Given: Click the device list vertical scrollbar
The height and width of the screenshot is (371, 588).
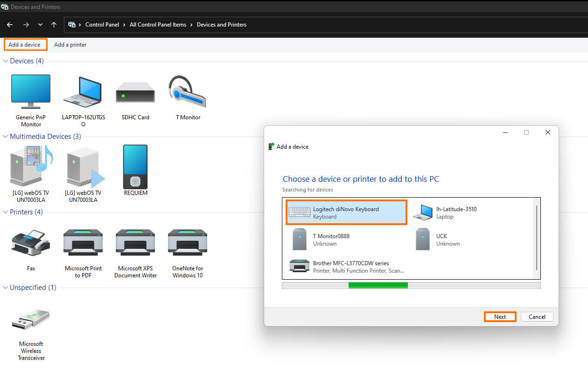Looking at the screenshot, I should click(x=537, y=238).
